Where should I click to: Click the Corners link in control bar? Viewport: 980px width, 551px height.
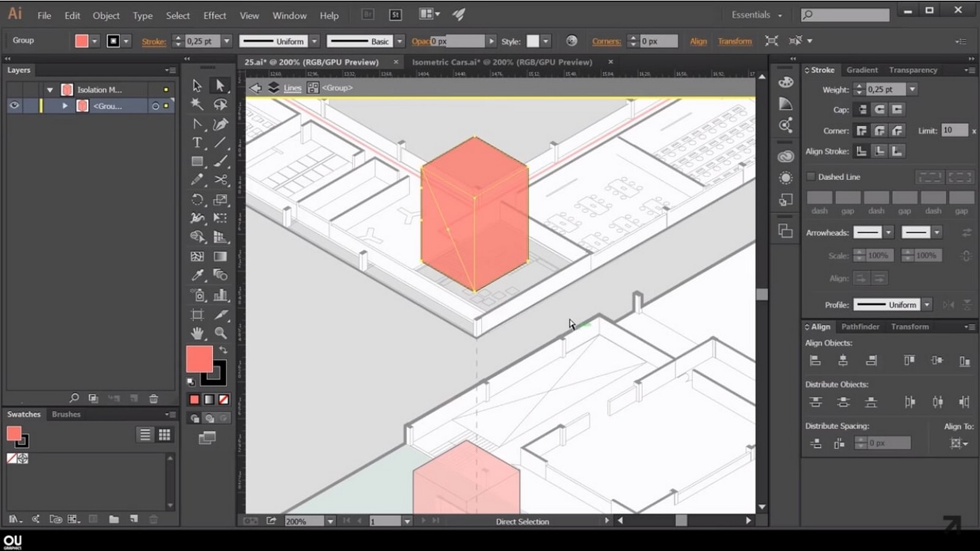[x=606, y=41]
